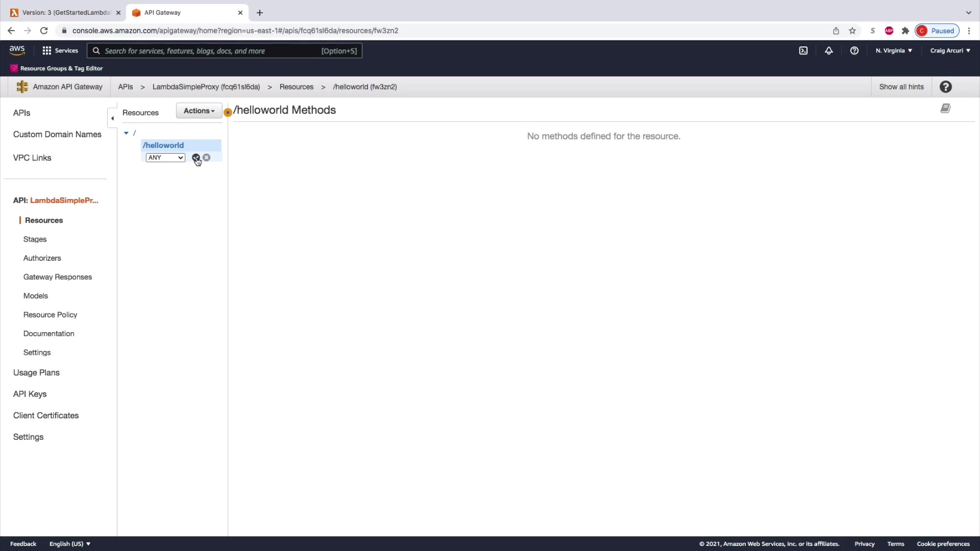Close the API Gateway tab
The image size is (980, 551).
click(240, 12)
